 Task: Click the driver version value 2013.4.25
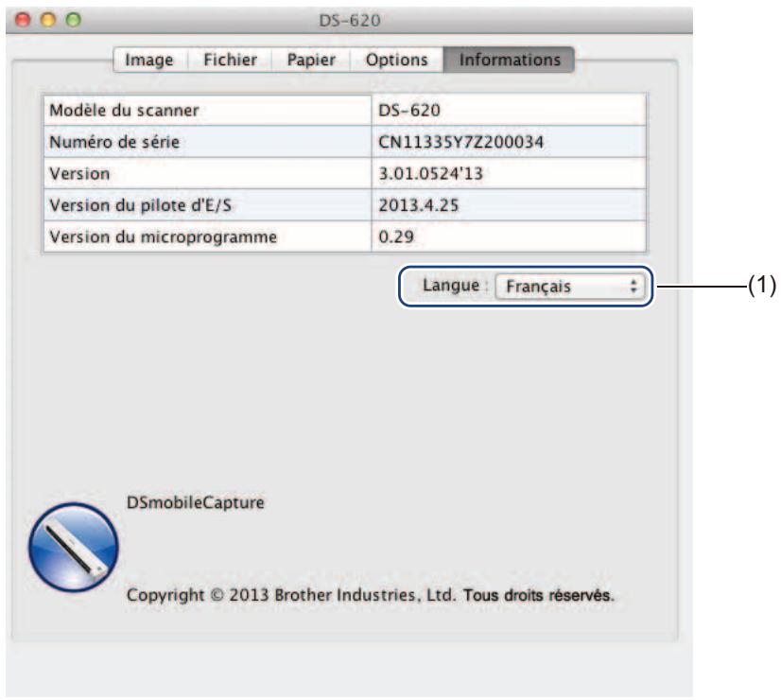(x=418, y=205)
